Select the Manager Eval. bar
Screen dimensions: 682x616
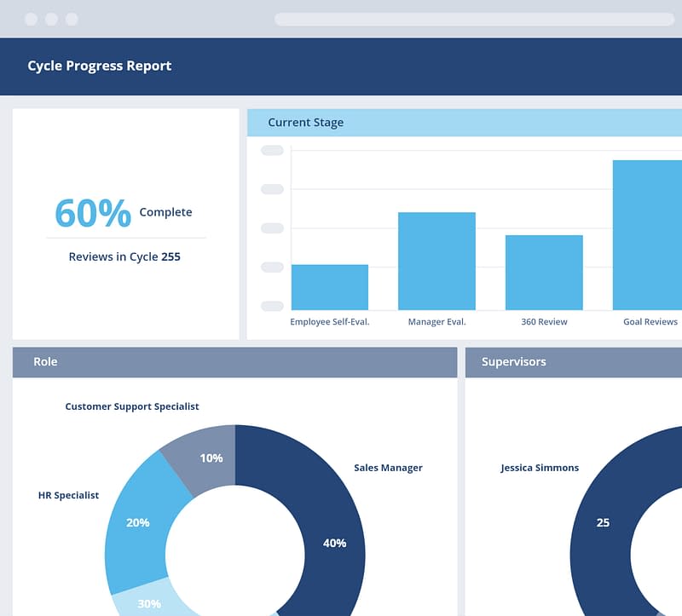[436, 261]
